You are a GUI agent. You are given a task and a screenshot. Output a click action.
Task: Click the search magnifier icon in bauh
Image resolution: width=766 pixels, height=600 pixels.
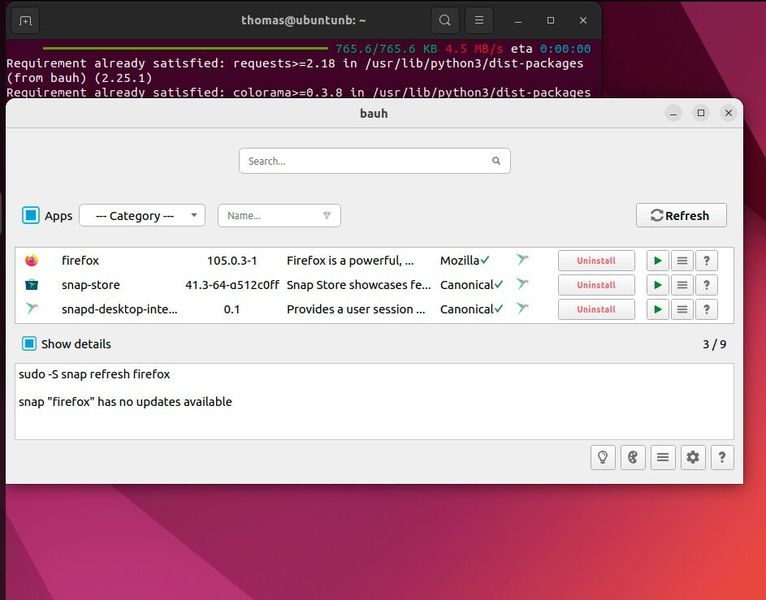[x=496, y=161]
